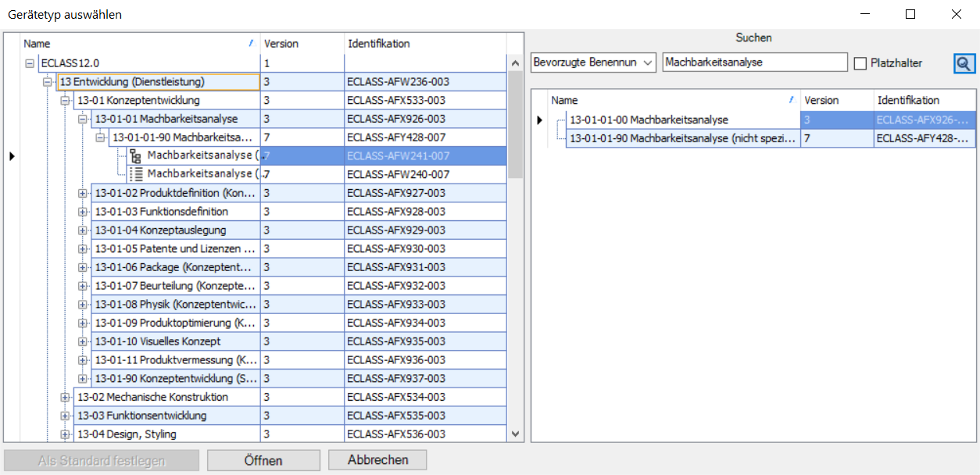
Task: Click the search text field containing Machbarkeitsanalyse
Action: point(754,62)
